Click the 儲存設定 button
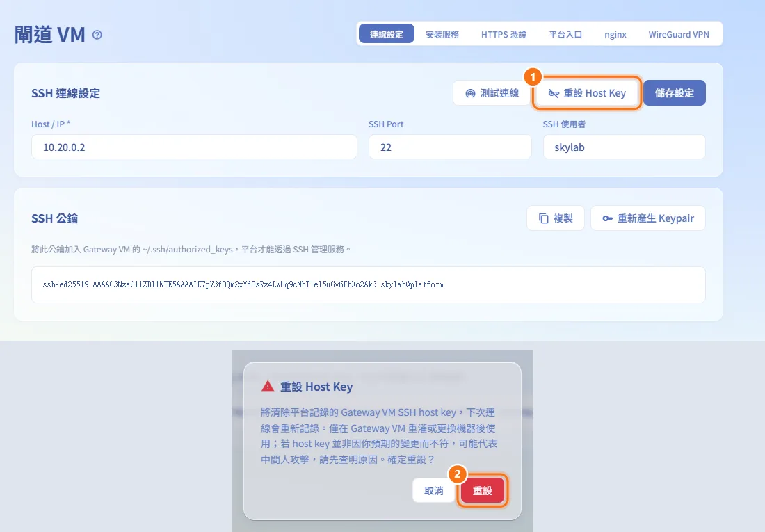This screenshot has height=532, width=765. (x=675, y=92)
